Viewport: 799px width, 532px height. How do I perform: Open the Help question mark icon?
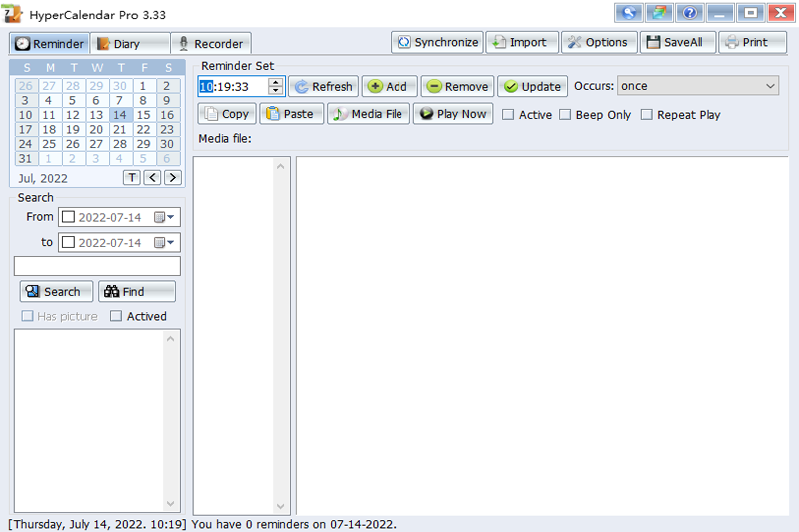point(690,13)
